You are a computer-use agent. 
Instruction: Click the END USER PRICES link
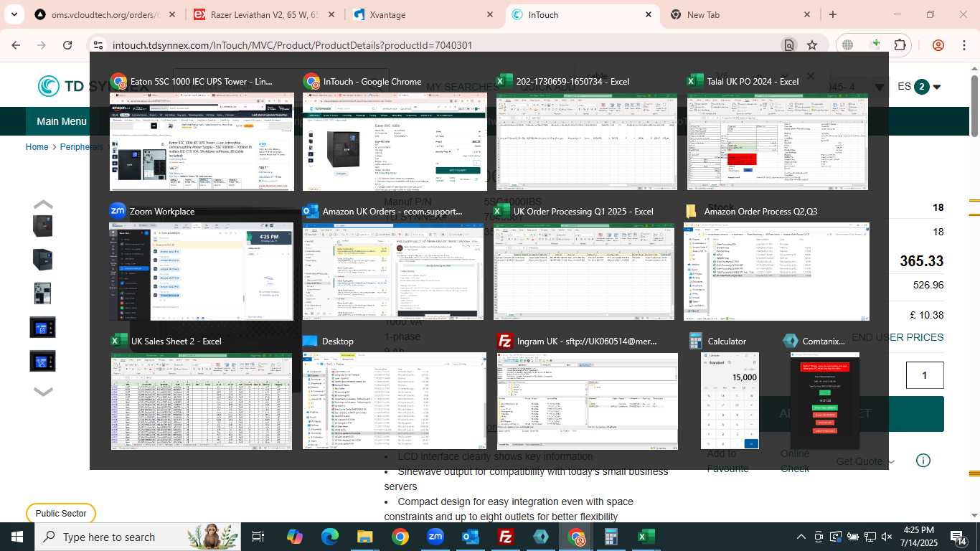[898, 337]
